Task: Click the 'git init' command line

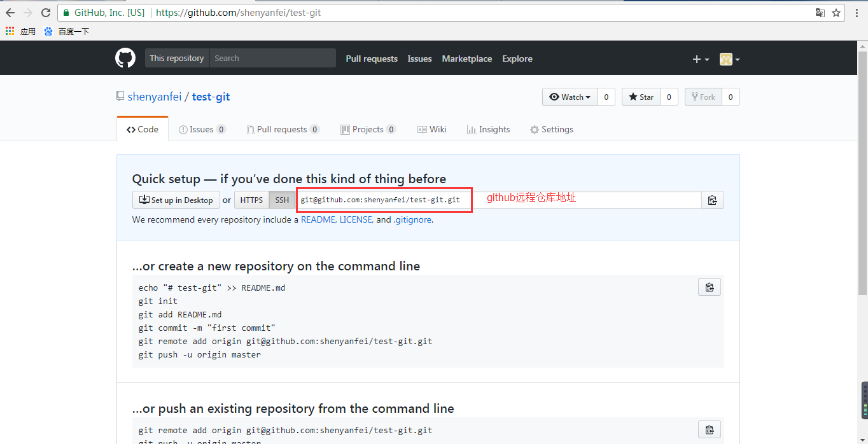Action: tap(158, 301)
